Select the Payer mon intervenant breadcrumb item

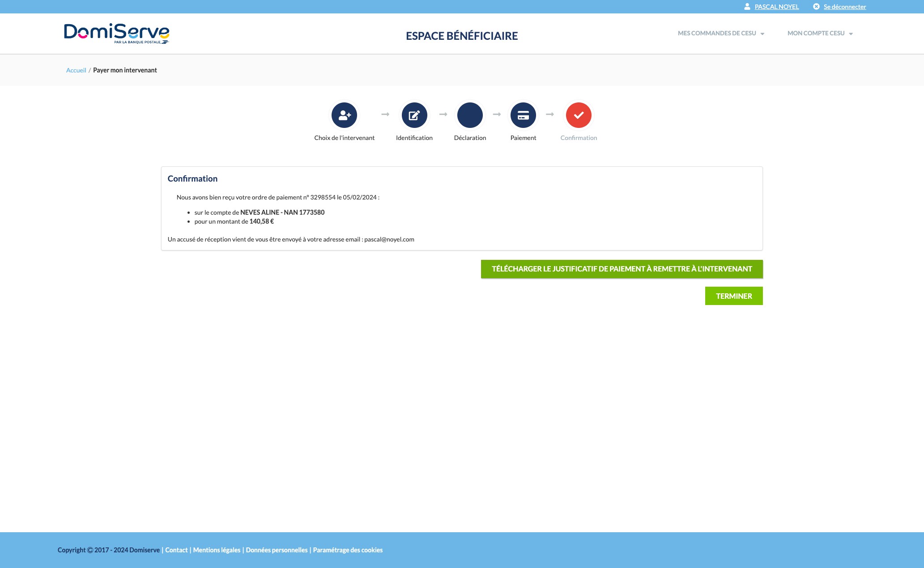click(125, 70)
